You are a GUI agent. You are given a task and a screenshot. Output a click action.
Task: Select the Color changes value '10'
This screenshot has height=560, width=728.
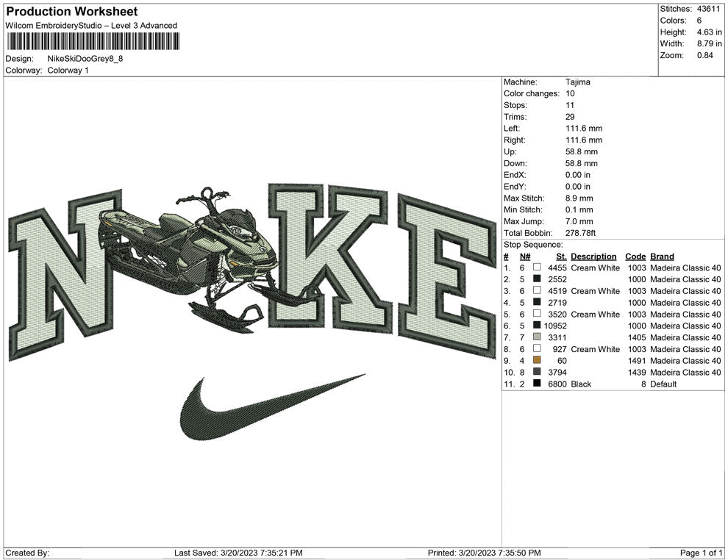coord(570,93)
